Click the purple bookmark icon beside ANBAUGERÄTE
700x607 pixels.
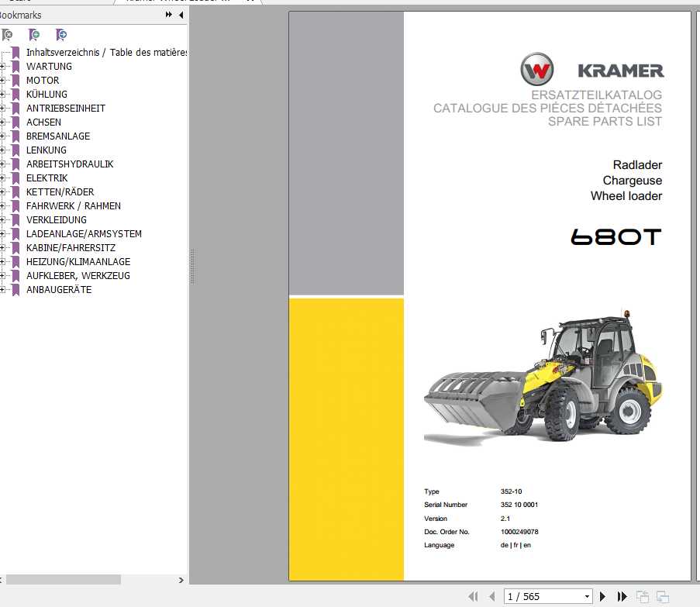[x=16, y=290]
